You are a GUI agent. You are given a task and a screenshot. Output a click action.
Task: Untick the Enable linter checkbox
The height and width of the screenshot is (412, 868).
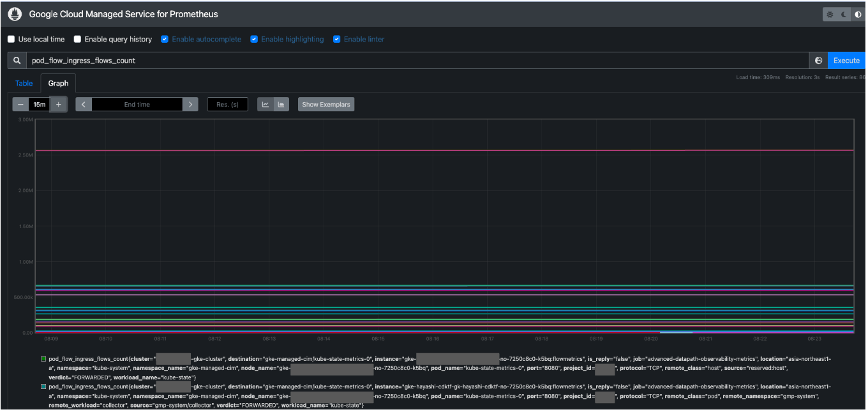(337, 39)
